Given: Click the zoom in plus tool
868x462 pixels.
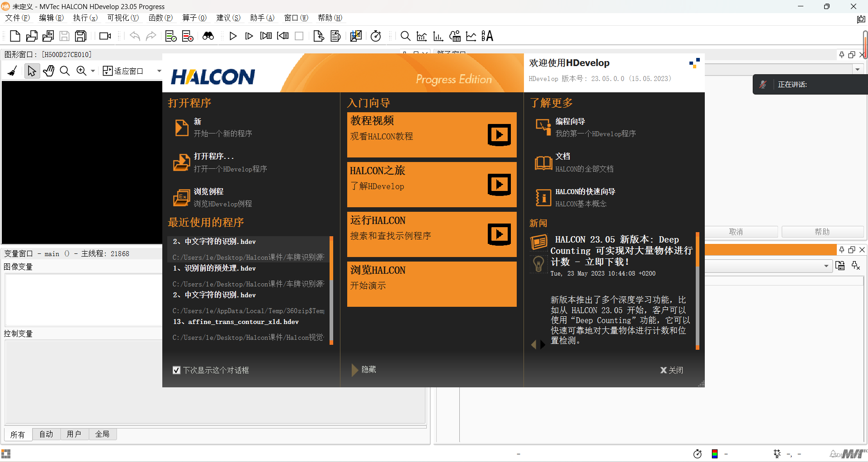Looking at the screenshot, I should pyautogui.click(x=81, y=71).
